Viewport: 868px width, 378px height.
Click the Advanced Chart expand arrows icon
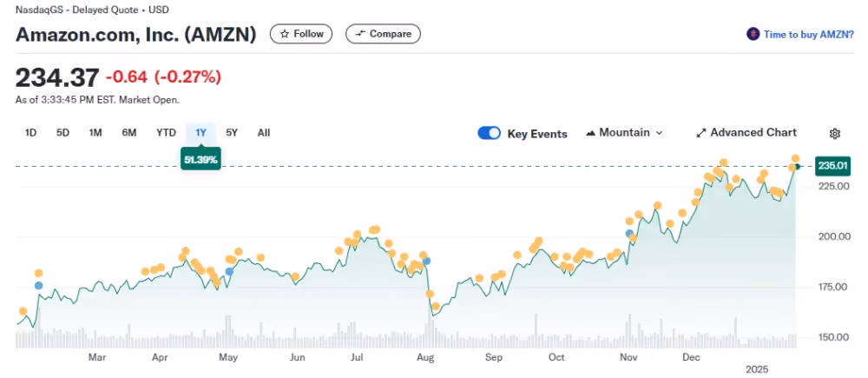click(700, 133)
